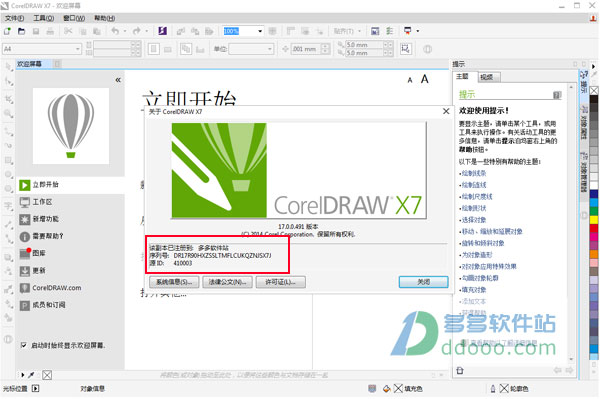The height and width of the screenshot is (399, 600).
Task: Click the outline pen icon in status bar
Action: tap(493, 389)
